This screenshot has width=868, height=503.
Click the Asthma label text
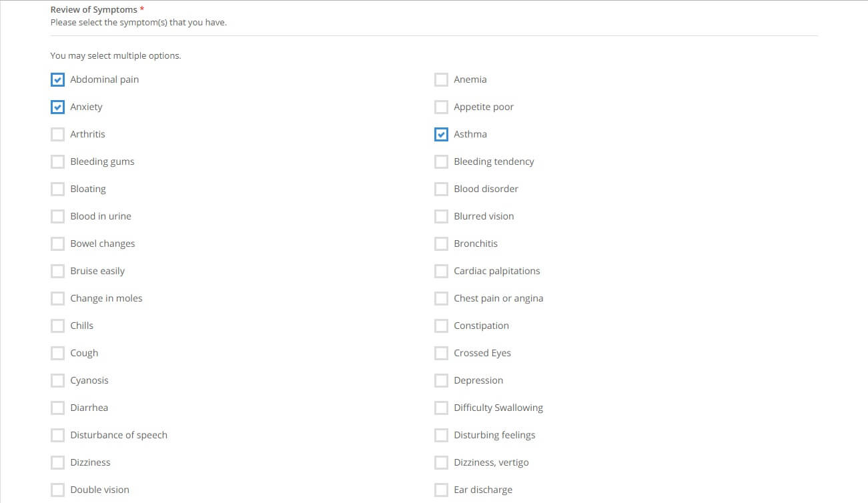[470, 134]
